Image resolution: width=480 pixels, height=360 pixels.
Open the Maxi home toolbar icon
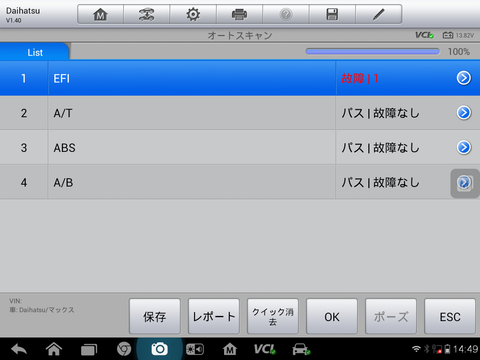[x=100, y=14]
